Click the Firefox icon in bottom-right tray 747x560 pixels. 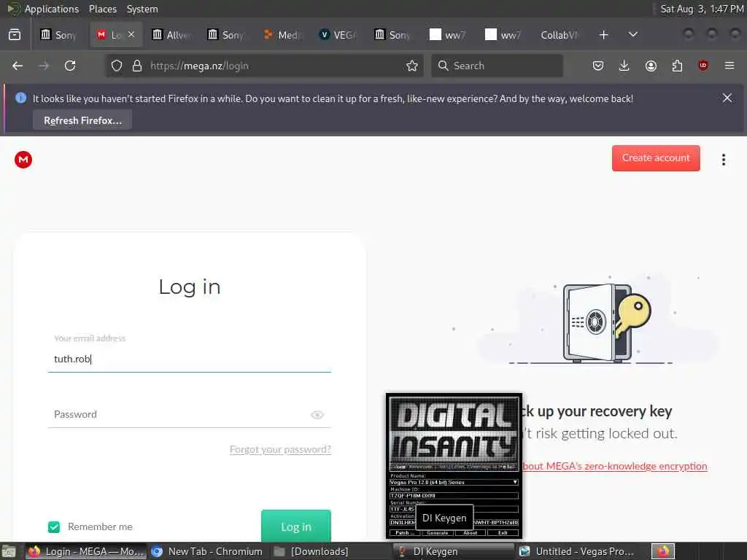coord(663,551)
